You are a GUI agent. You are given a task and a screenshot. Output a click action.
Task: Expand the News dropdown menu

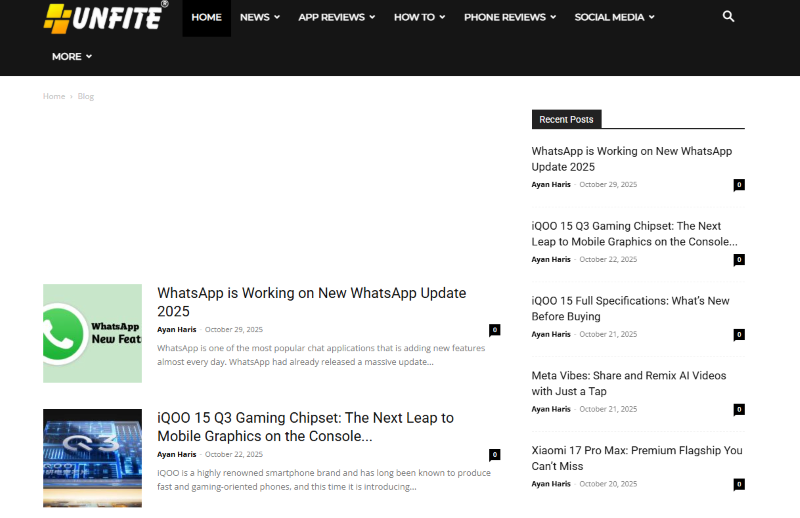(x=260, y=17)
